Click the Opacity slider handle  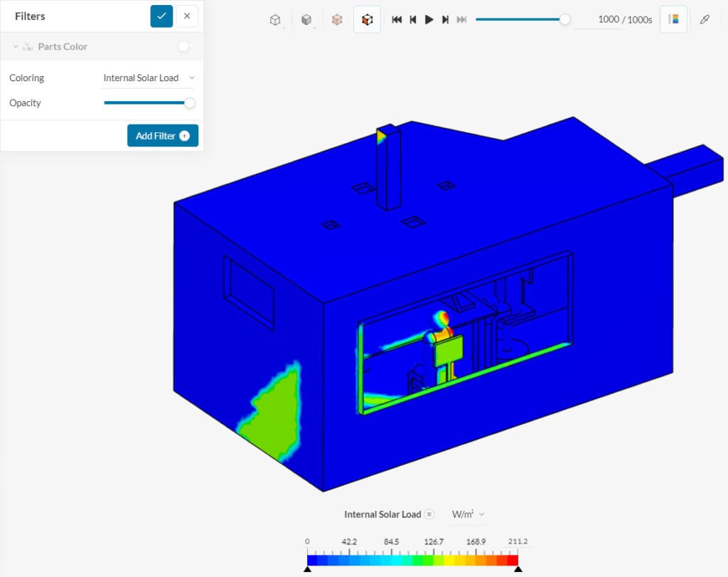coord(189,103)
